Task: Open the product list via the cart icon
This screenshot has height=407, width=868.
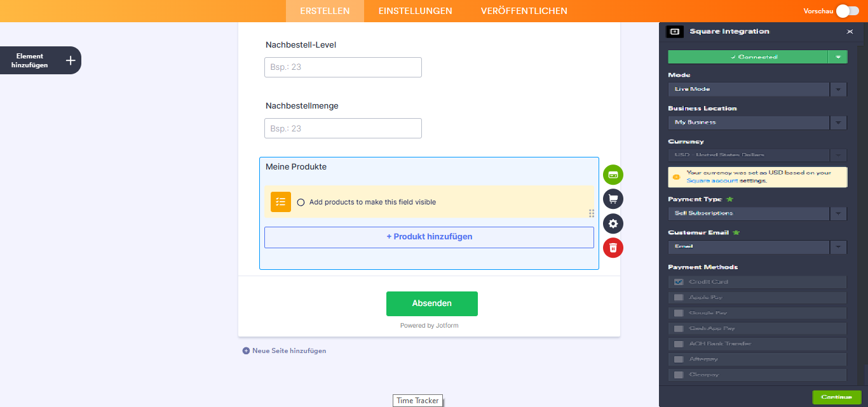Action: 613,199
